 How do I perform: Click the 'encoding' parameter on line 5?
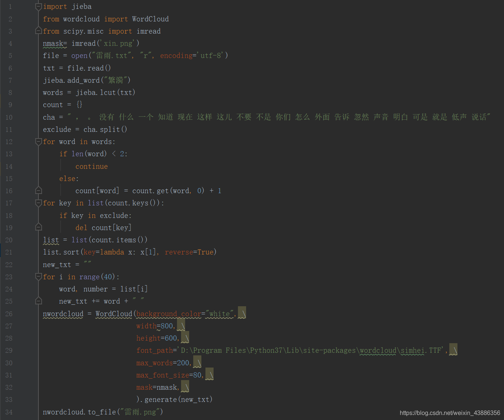coord(176,56)
